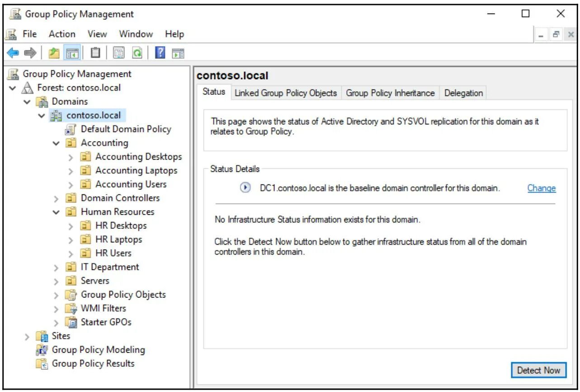
Task: Open the View menu
Action: [x=97, y=34]
